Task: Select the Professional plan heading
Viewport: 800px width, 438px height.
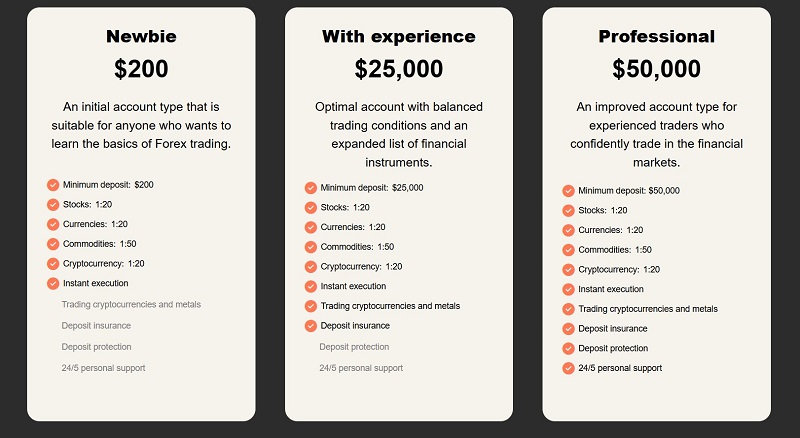Action: coord(657,36)
